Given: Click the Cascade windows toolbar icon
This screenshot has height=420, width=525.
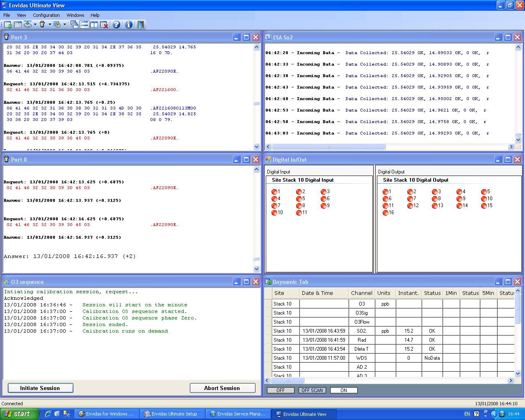Looking at the screenshot, I should pyautogui.click(x=74, y=25).
